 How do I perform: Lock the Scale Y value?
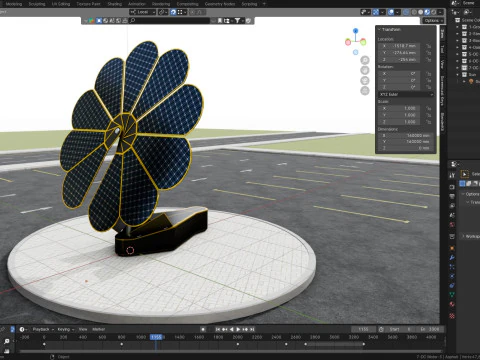[429, 115]
